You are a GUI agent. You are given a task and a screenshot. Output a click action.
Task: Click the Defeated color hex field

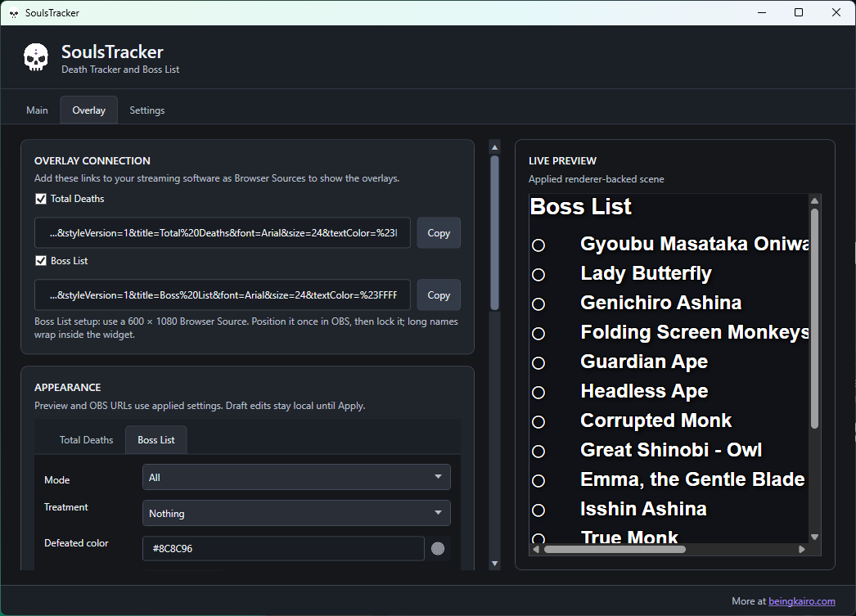pos(283,548)
